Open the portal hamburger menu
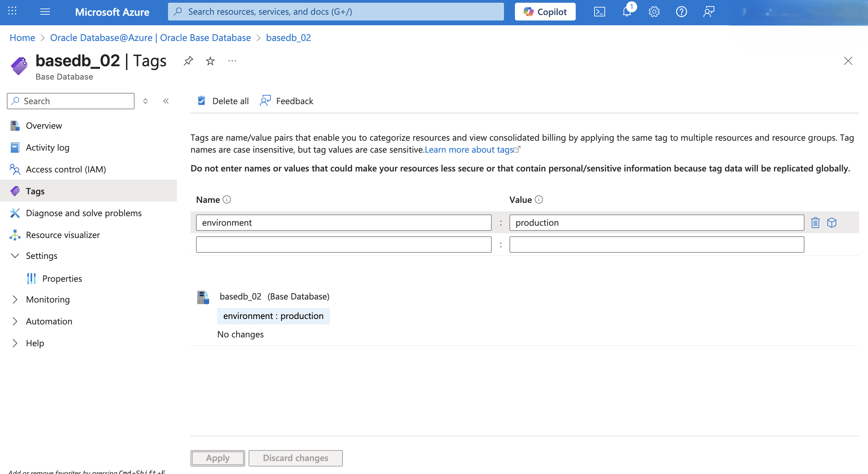This screenshot has width=868, height=474. (45, 11)
